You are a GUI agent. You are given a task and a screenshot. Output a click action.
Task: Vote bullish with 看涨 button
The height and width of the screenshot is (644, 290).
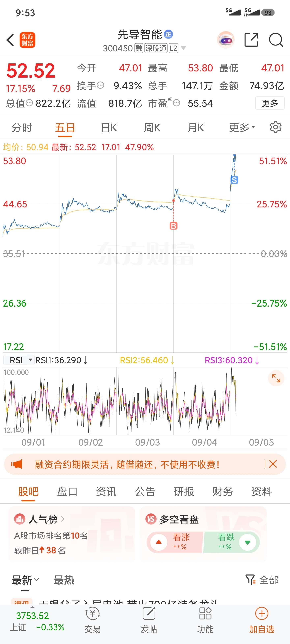(175, 542)
